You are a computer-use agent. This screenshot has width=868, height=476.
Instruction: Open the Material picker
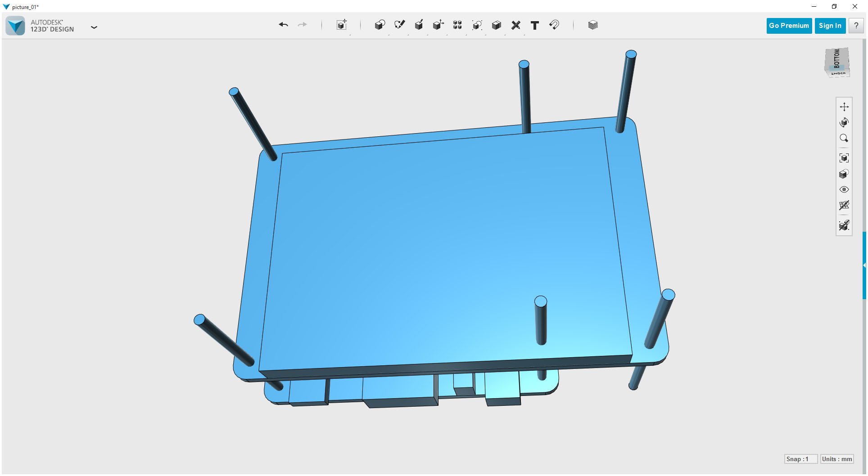[x=593, y=25]
